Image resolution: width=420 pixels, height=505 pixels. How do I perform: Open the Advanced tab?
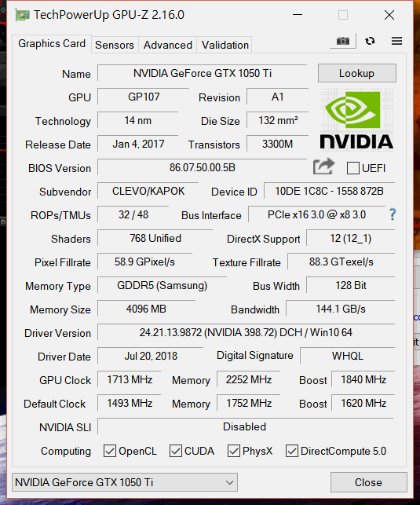tap(168, 45)
